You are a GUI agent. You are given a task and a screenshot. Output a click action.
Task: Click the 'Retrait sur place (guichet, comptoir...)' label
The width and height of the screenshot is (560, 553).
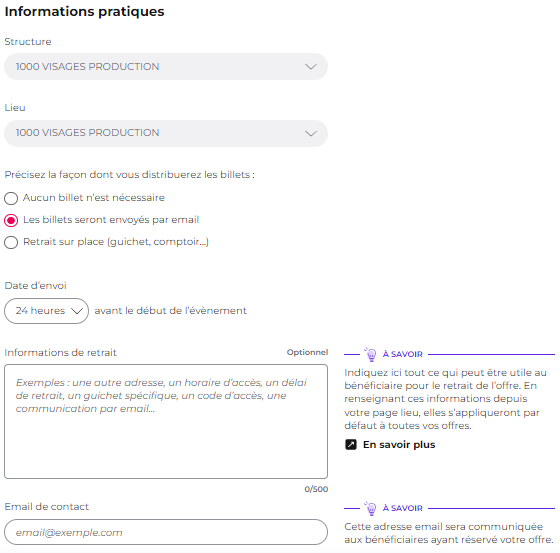(116, 242)
